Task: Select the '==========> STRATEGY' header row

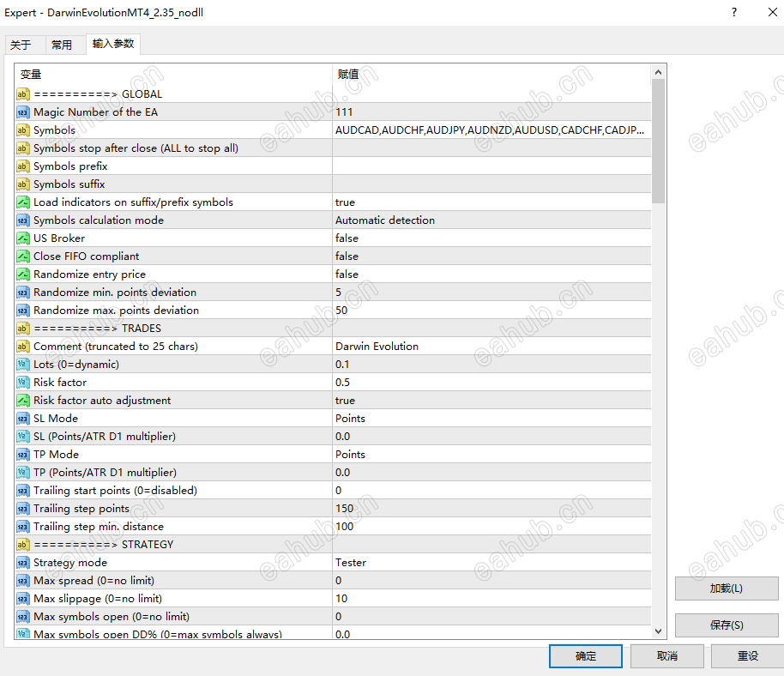Action: (333, 545)
